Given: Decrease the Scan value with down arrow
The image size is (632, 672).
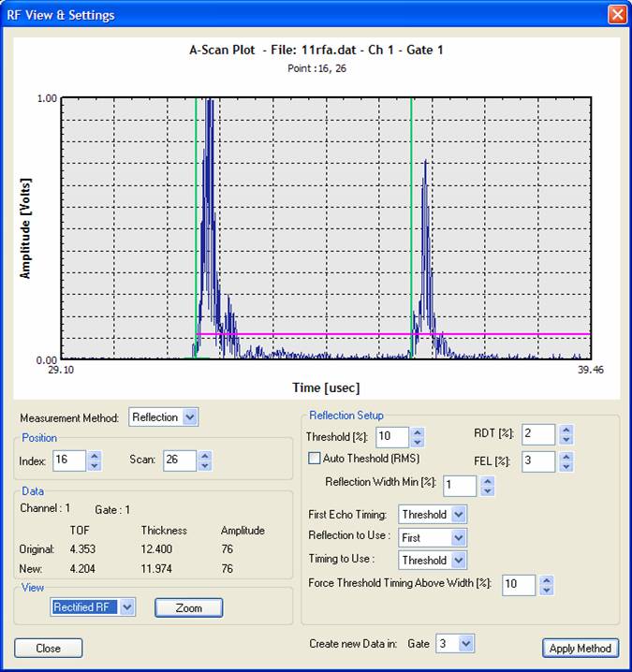Looking at the screenshot, I should pyautogui.click(x=205, y=465).
